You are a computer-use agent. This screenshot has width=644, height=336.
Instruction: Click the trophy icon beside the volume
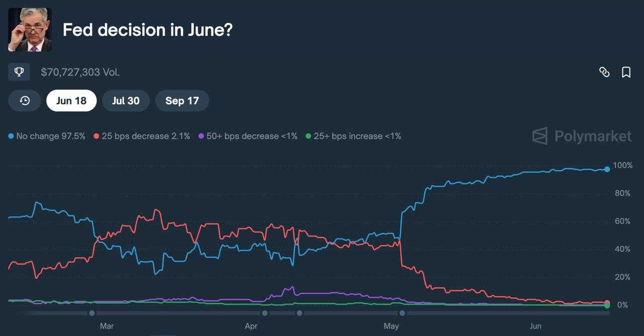[x=19, y=72]
